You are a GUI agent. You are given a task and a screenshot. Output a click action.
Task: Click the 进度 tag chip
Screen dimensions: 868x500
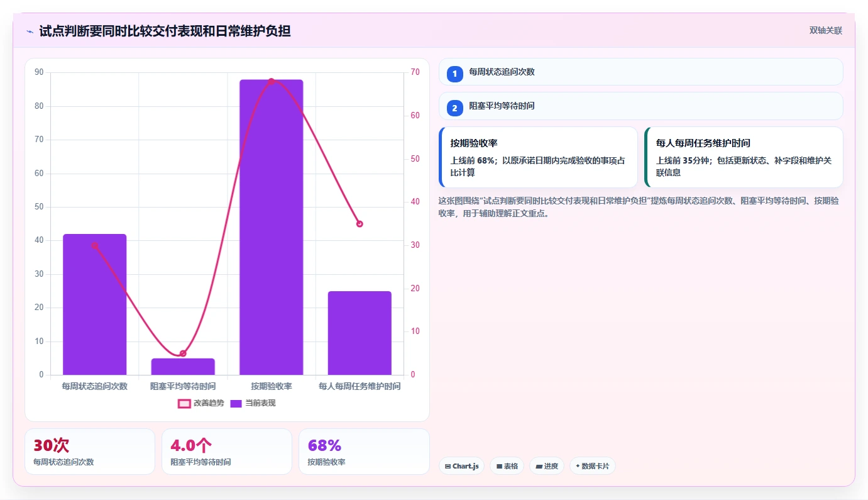tap(547, 466)
